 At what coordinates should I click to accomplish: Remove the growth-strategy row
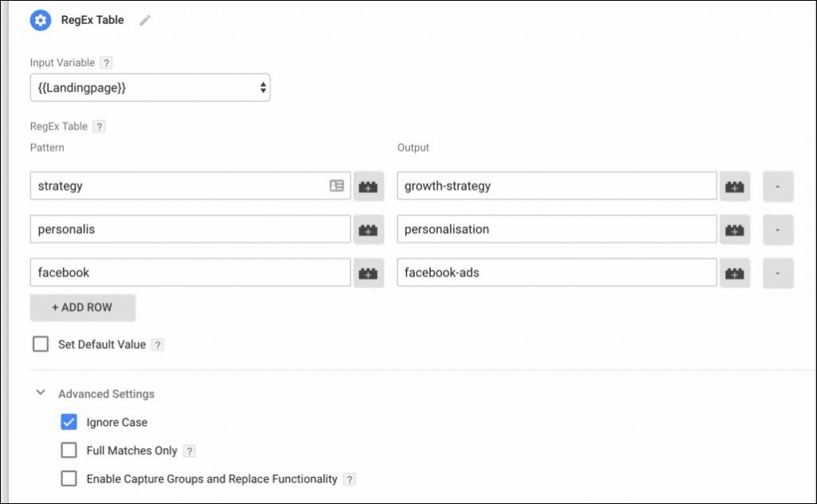point(778,187)
